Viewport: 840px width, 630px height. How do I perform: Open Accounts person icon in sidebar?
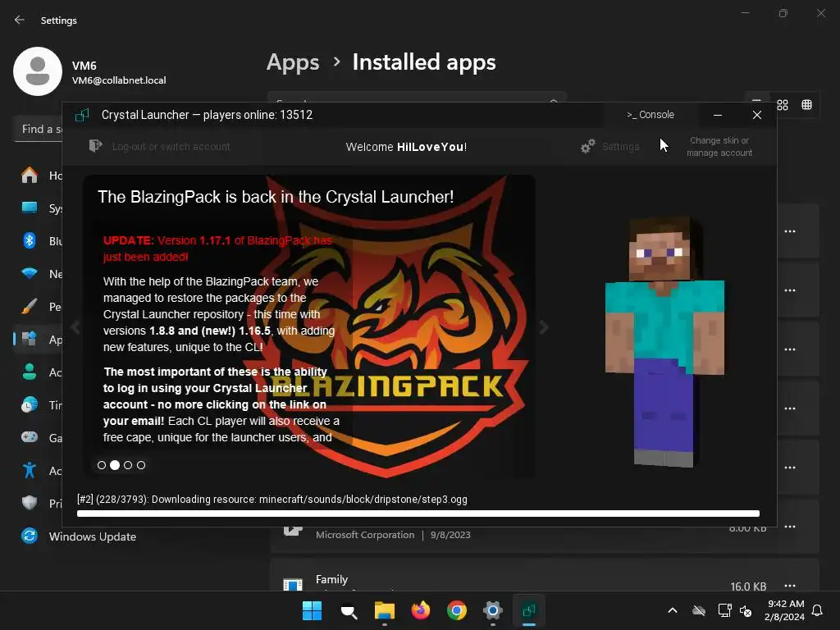click(x=30, y=372)
